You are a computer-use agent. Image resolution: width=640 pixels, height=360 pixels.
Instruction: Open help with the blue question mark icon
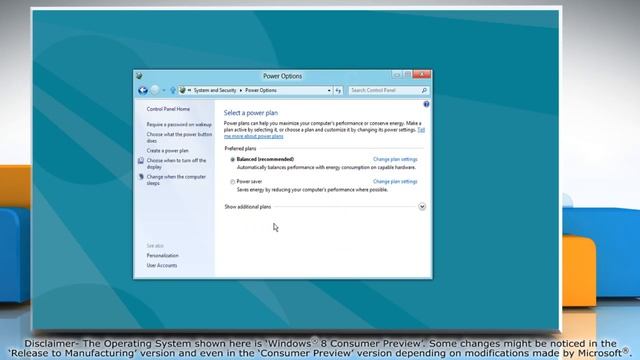click(426, 104)
